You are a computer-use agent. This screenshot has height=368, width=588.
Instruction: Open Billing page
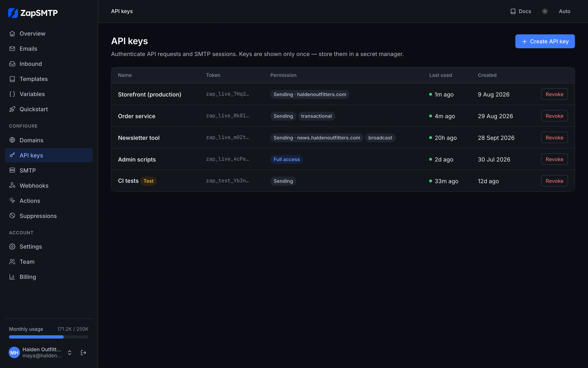(49, 277)
